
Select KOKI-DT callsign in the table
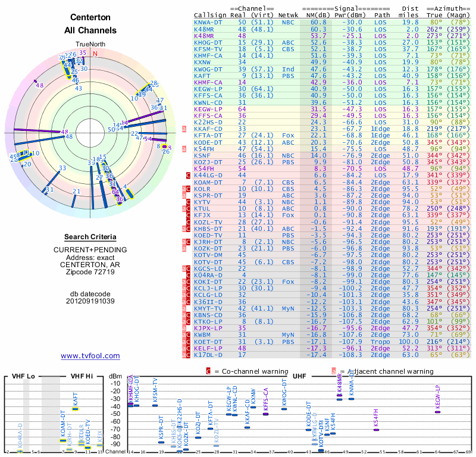click(208, 282)
